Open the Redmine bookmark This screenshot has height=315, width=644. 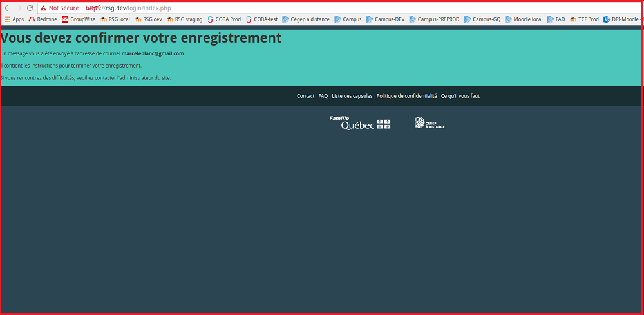[x=43, y=19]
